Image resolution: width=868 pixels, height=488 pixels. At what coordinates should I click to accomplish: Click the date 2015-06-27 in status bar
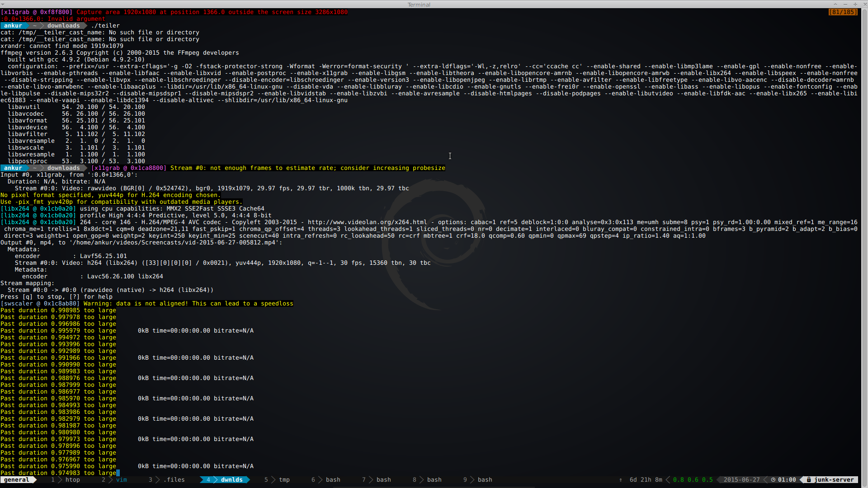point(742,480)
